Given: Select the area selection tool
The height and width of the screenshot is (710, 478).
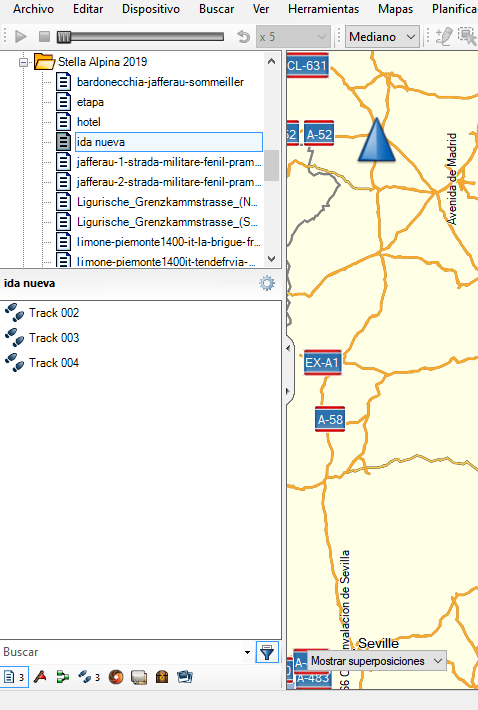Looking at the screenshot, I should click(467, 36).
